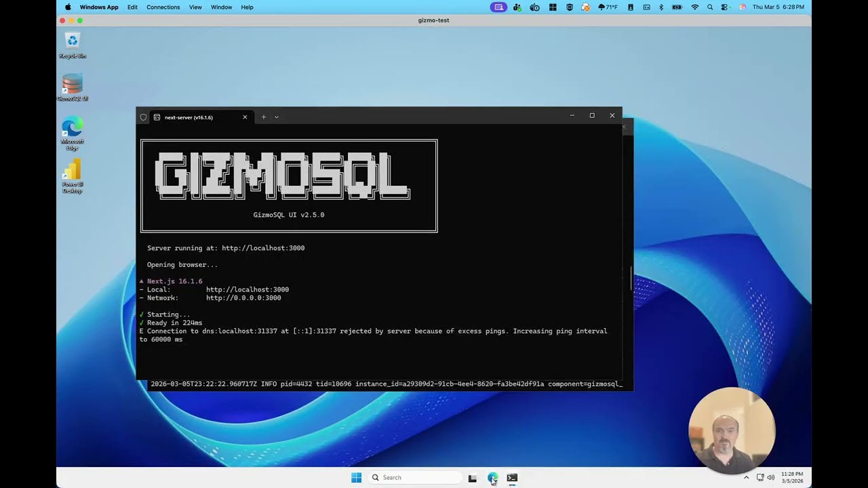Click Server running http://localhost:3000 URL
868x488 pixels.
tap(263, 248)
